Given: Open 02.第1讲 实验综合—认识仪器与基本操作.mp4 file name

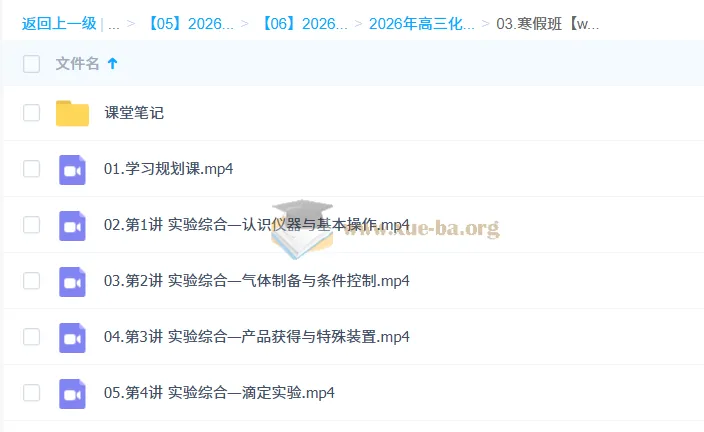Looking at the screenshot, I should [256, 225].
